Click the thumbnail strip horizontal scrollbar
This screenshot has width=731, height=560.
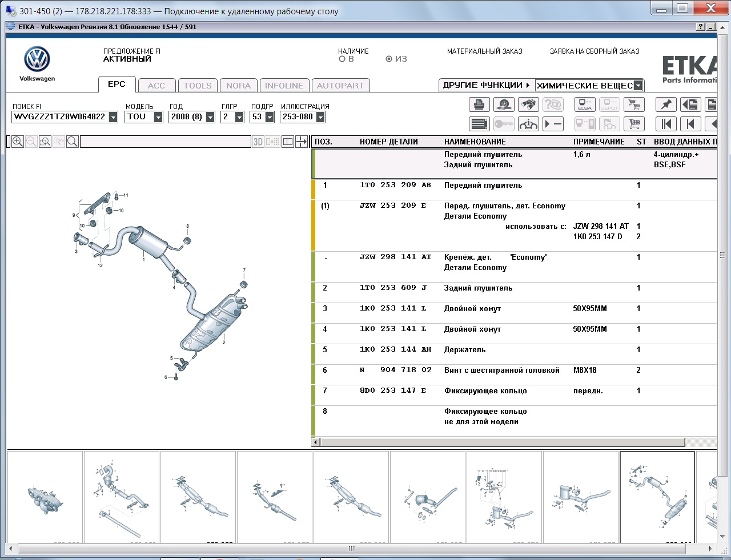tap(351, 549)
